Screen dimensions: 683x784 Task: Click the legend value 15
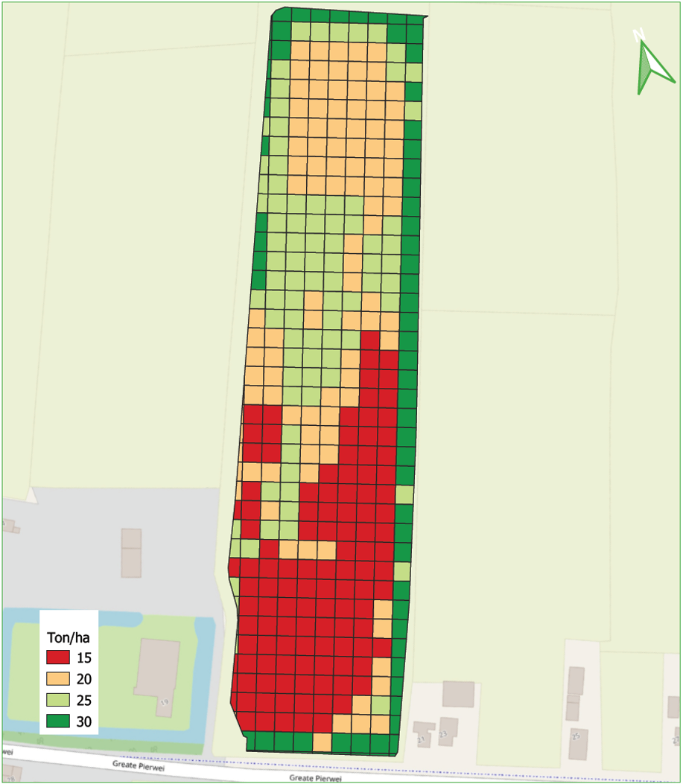click(x=84, y=657)
